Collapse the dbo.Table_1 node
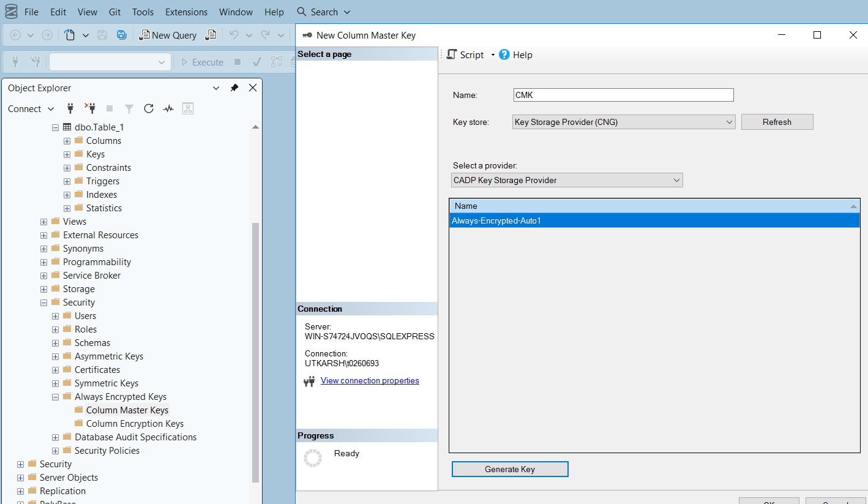The image size is (868, 504). [55, 127]
